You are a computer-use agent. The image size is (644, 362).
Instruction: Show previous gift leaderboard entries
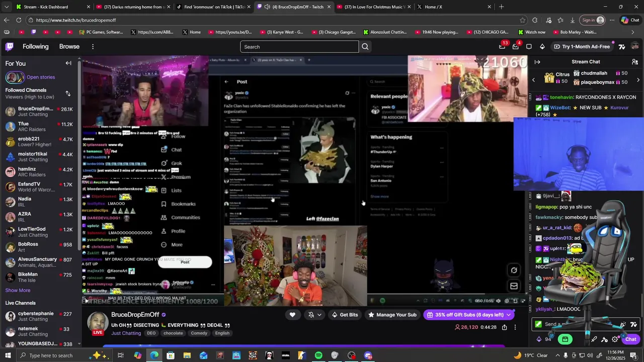[x=534, y=80]
